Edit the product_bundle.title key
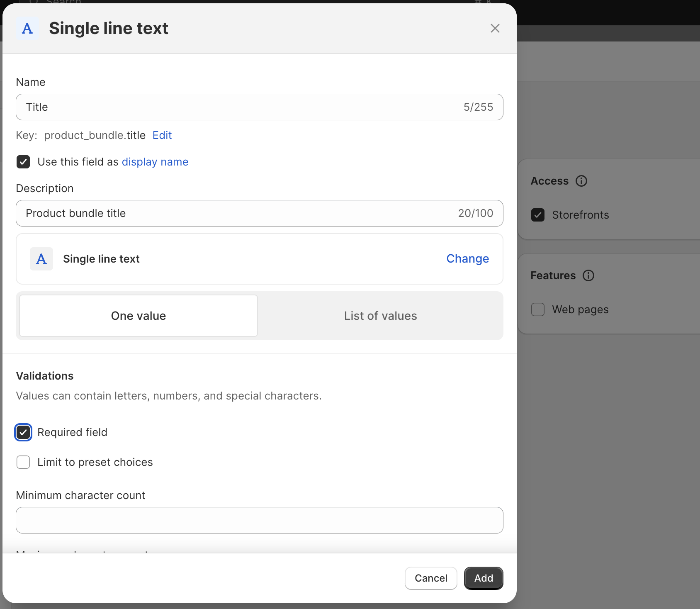Screen dimensions: 700x609 click(162, 135)
